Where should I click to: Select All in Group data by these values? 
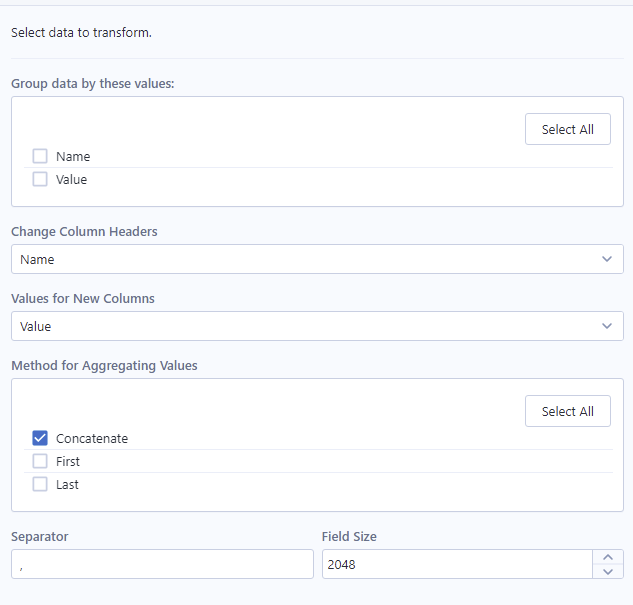point(568,129)
